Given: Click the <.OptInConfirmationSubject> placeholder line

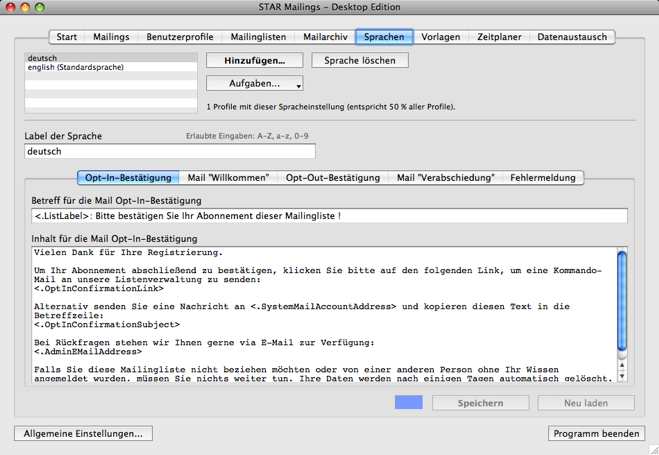Looking at the screenshot, I should click(107, 324).
